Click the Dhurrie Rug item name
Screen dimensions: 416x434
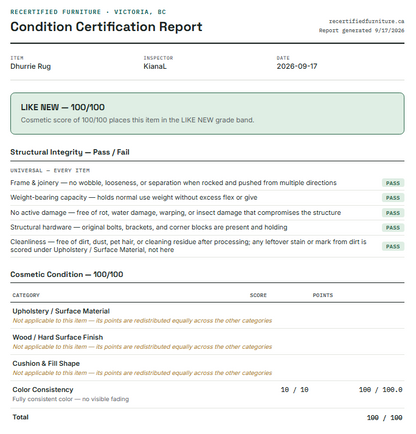(x=31, y=66)
